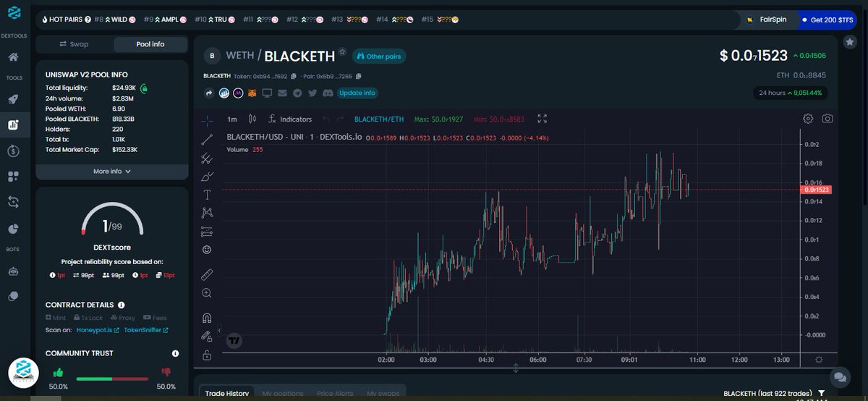Screen dimensions: 868x401
Task: Switch chart to BLACKETH/ETH pricing
Action: click(x=379, y=119)
